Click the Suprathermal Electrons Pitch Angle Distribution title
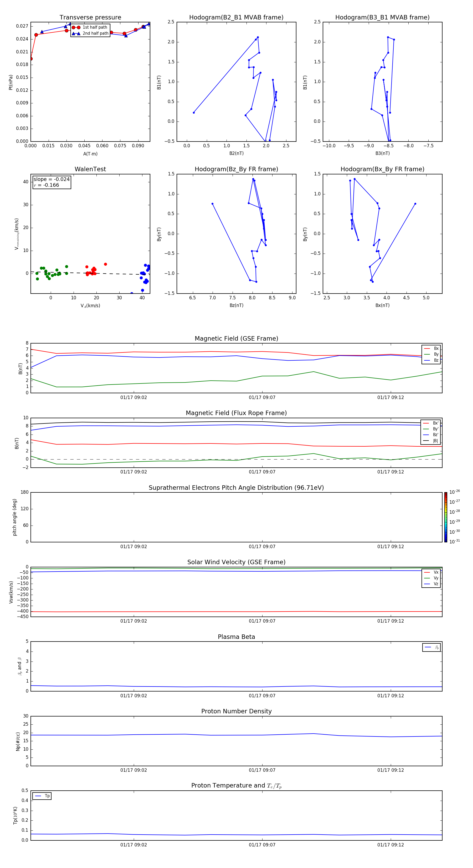 (x=236, y=488)
